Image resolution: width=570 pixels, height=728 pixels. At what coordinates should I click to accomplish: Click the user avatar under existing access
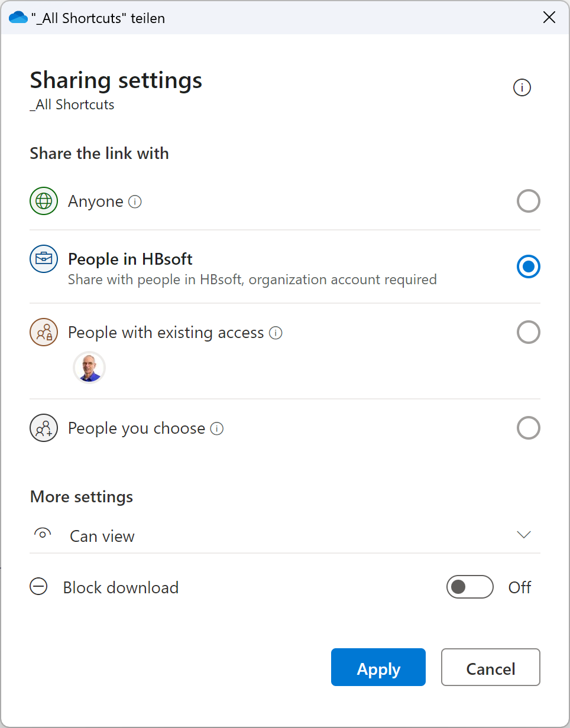[x=89, y=368]
